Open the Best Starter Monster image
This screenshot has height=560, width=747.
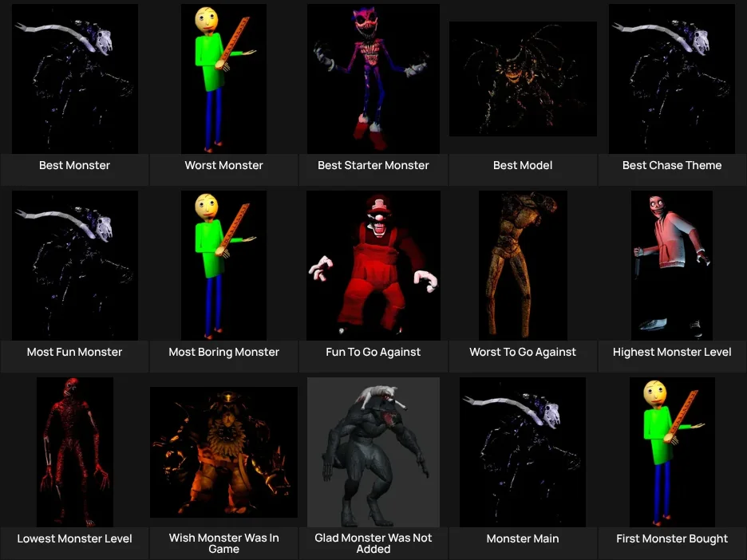(x=373, y=78)
